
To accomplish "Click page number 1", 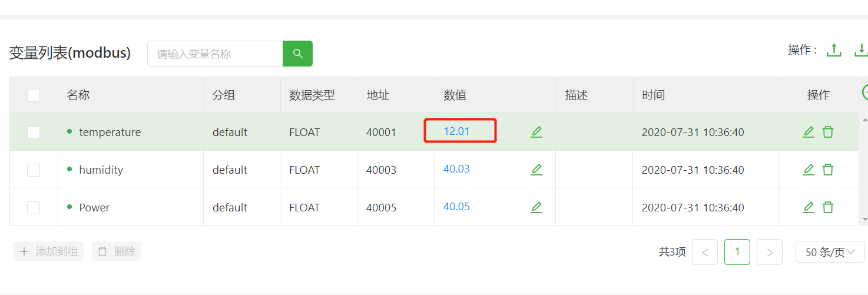I will pyautogui.click(x=737, y=252).
